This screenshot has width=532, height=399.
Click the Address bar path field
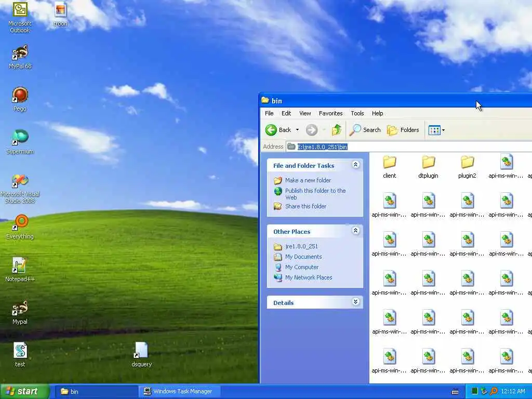pos(409,147)
